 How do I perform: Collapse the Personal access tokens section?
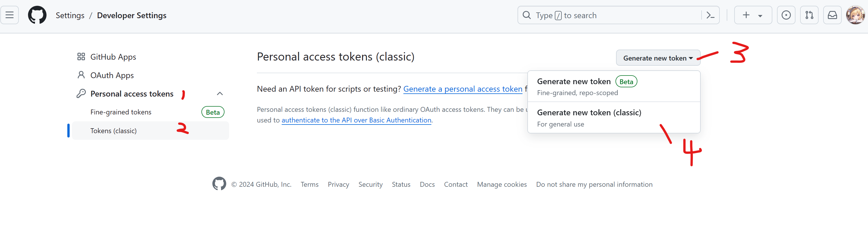220,93
